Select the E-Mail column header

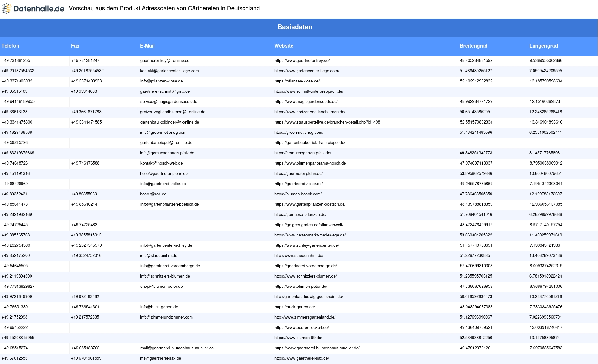tap(147, 46)
